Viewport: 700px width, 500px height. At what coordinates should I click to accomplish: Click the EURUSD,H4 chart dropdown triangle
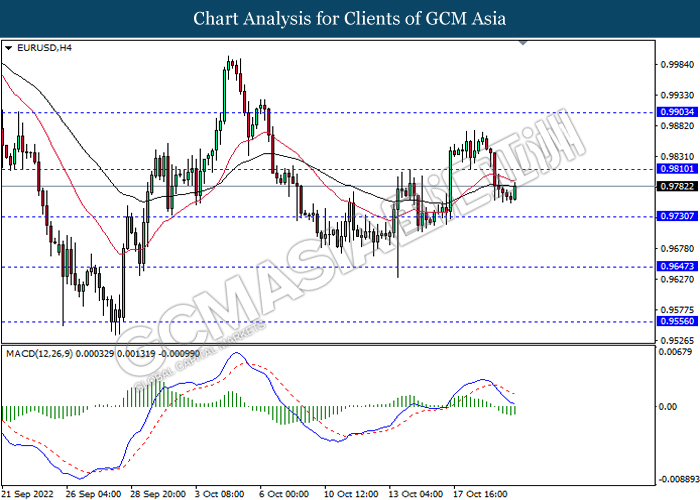coord(8,48)
